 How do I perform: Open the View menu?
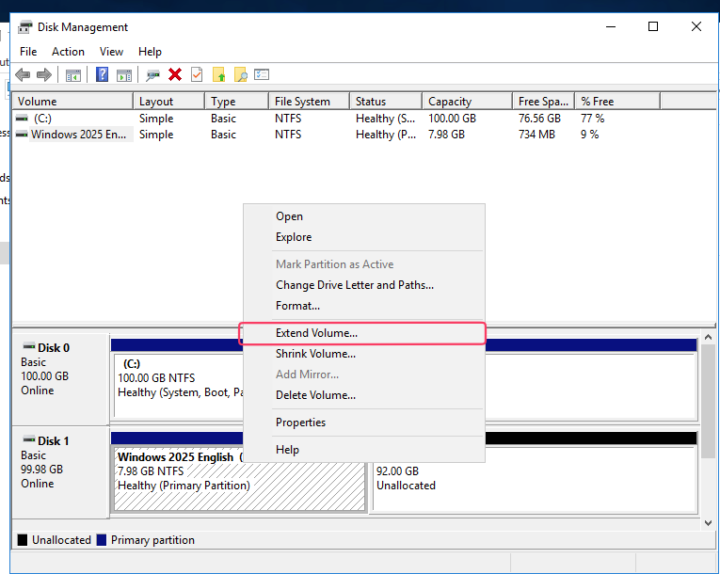111,52
